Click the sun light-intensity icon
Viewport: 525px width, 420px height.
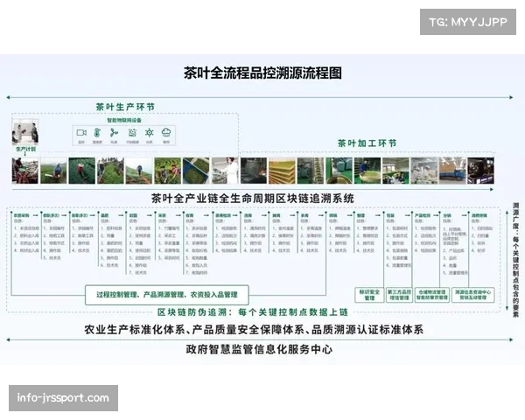(150, 133)
